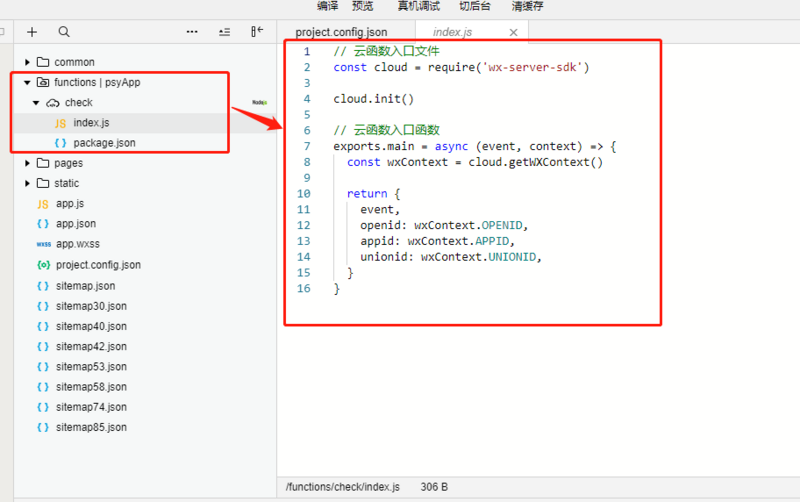The width and height of the screenshot is (800, 502).
Task: Expand the static folder
Action: pyautogui.click(x=28, y=183)
